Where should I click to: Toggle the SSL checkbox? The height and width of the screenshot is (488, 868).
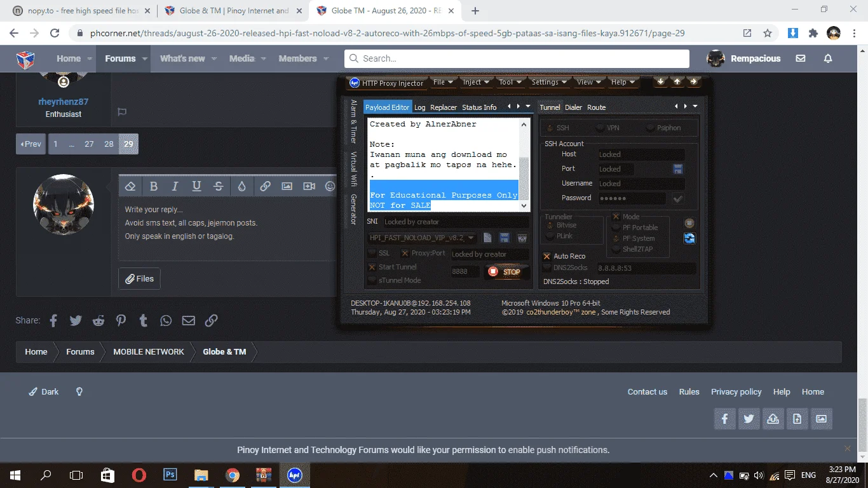tap(372, 253)
